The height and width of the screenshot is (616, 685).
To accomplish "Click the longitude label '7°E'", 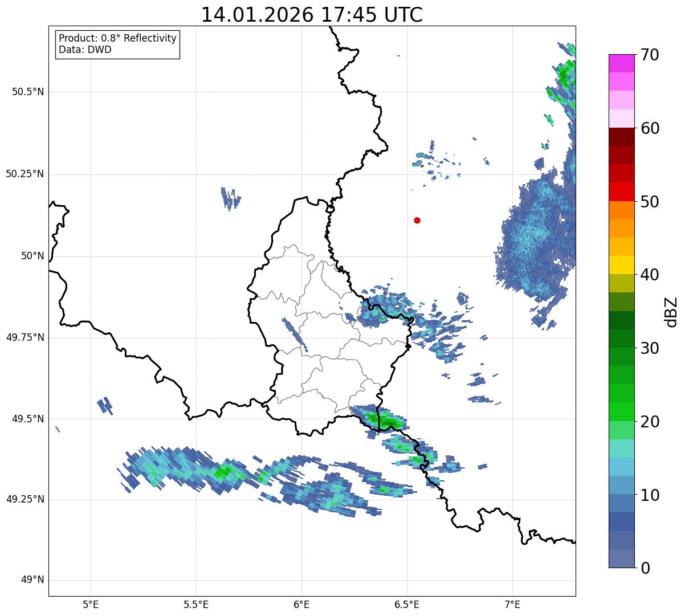I will 513,604.
